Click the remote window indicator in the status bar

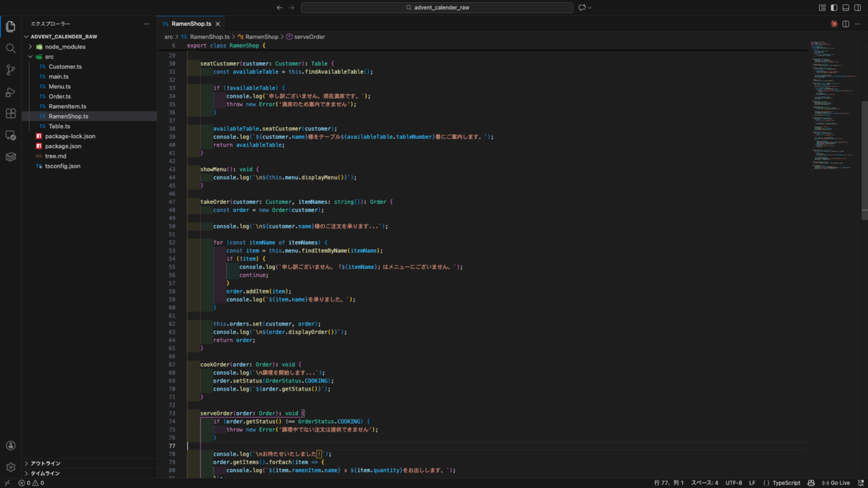point(7,483)
